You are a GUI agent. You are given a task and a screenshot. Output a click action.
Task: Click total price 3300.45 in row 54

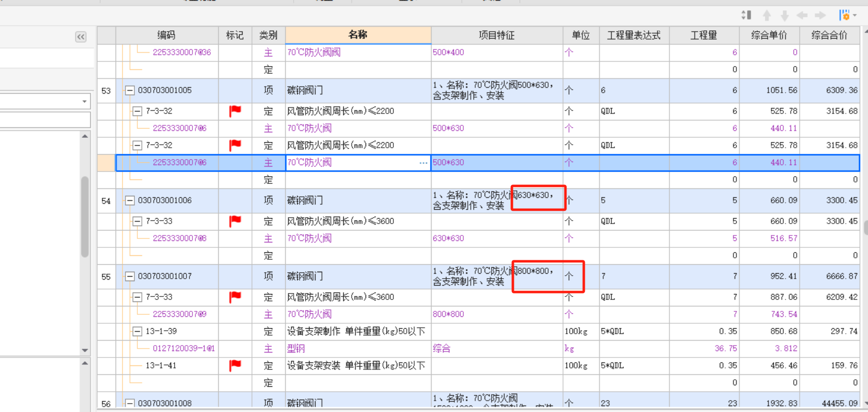click(842, 200)
